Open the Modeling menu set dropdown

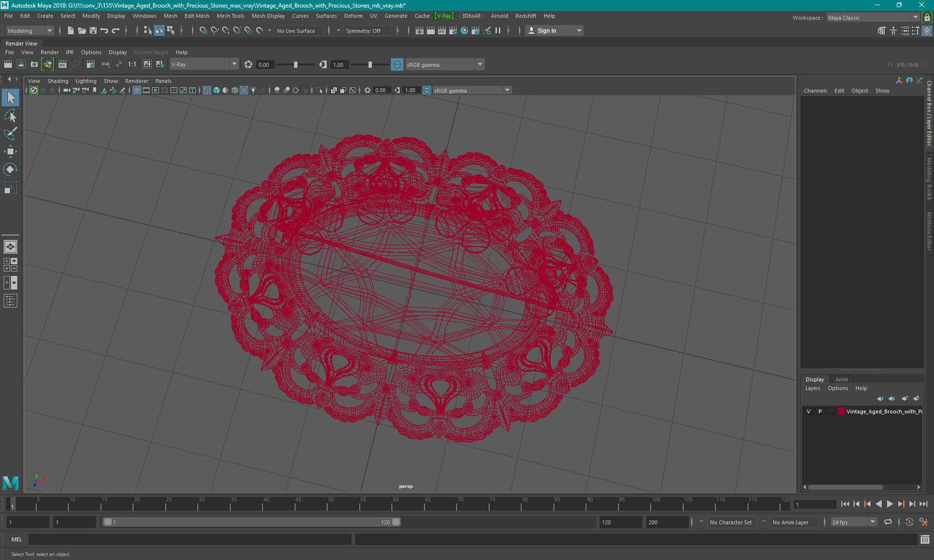point(29,31)
